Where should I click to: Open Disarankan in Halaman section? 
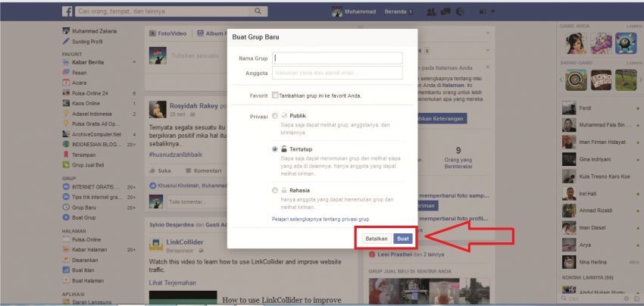85,260
